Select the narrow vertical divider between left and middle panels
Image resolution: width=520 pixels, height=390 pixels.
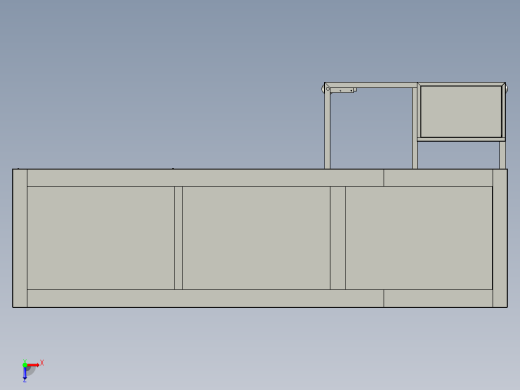(x=178, y=238)
